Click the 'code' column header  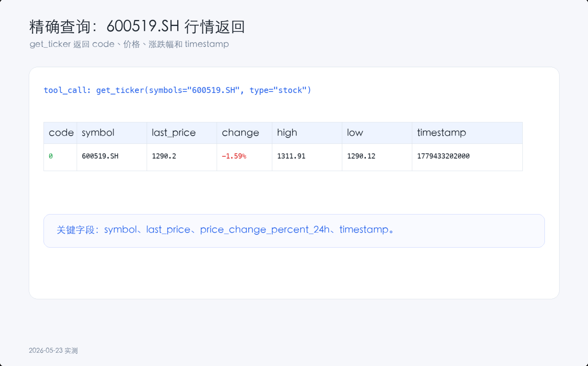tap(61, 133)
